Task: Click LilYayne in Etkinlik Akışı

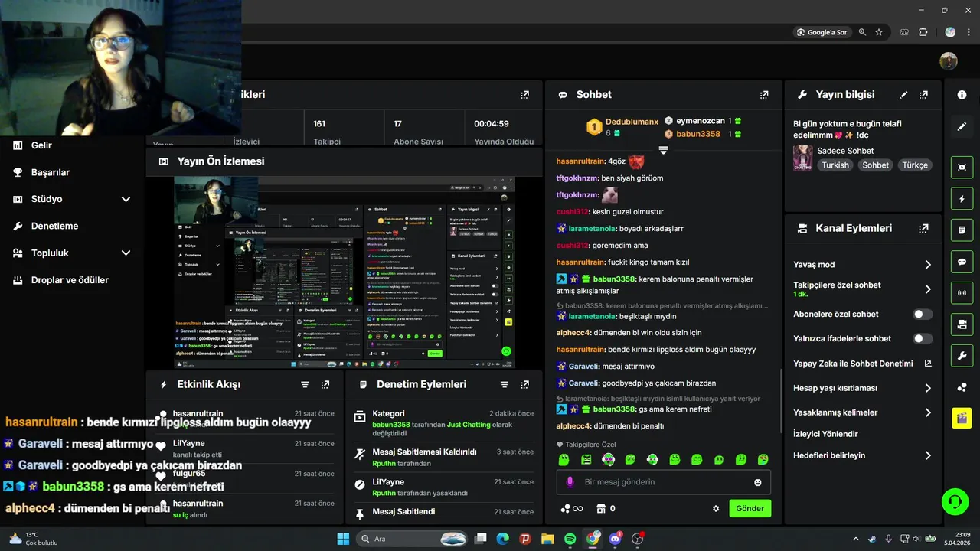Action: [x=188, y=443]
